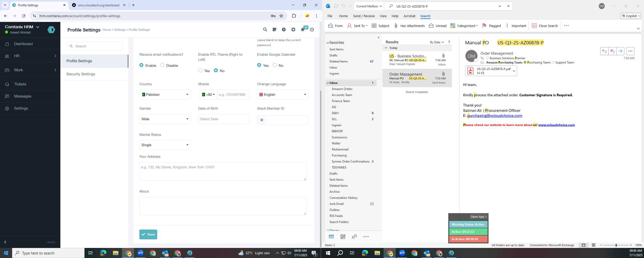Click Close Search in Outlook ribbon
Image resolution: width=644 pixels, height=258 pixels.
(x=545, y=26)
